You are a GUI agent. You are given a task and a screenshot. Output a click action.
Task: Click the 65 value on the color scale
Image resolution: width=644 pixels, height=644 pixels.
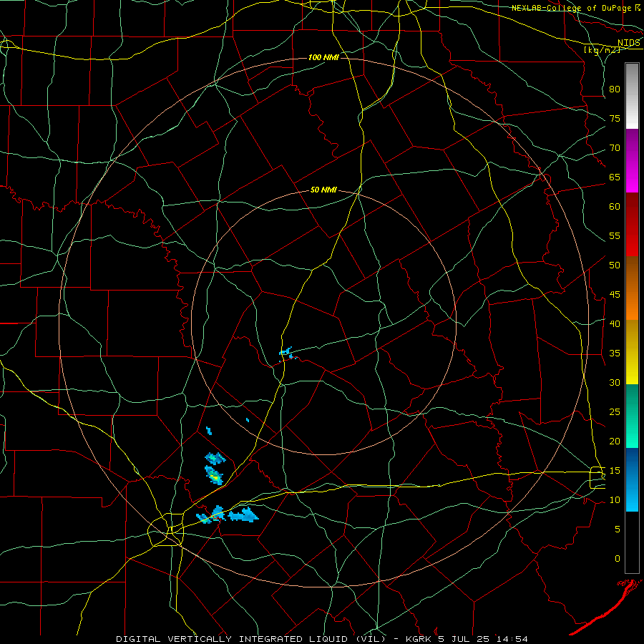[615, 177]
